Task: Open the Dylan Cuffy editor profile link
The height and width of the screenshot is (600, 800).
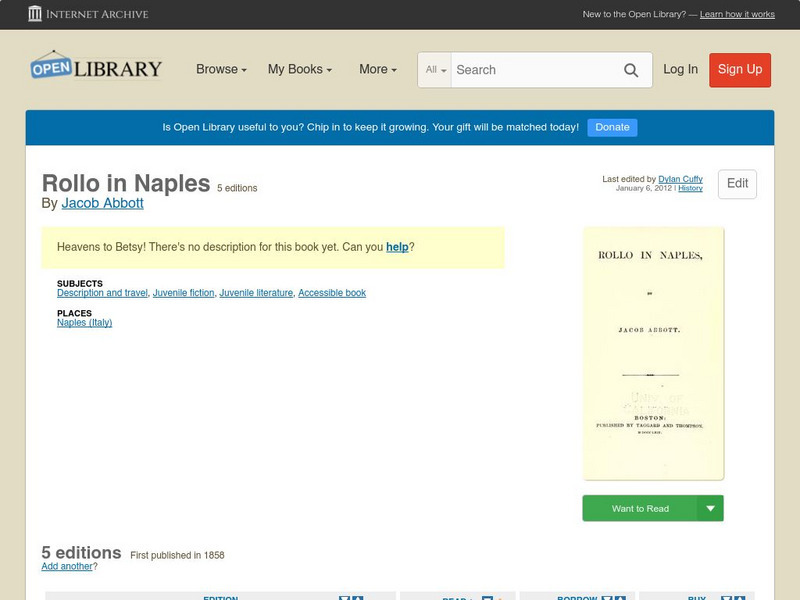Action: tap(680, 179)
